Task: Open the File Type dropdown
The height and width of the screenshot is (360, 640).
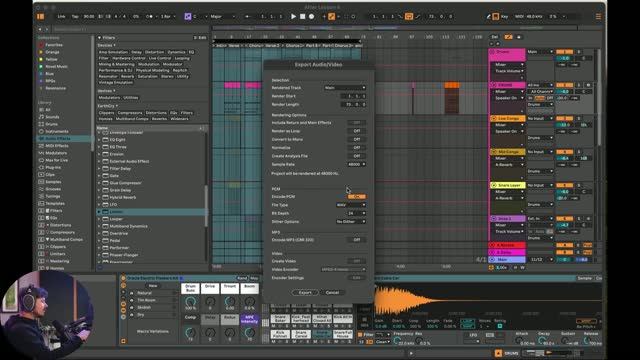Action: [351, 205]
